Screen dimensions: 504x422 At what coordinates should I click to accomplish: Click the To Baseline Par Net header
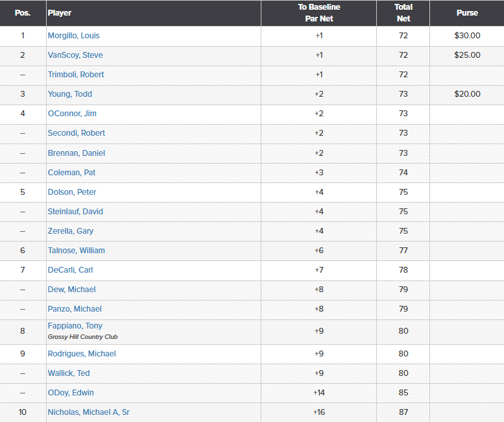click(319, 13)
